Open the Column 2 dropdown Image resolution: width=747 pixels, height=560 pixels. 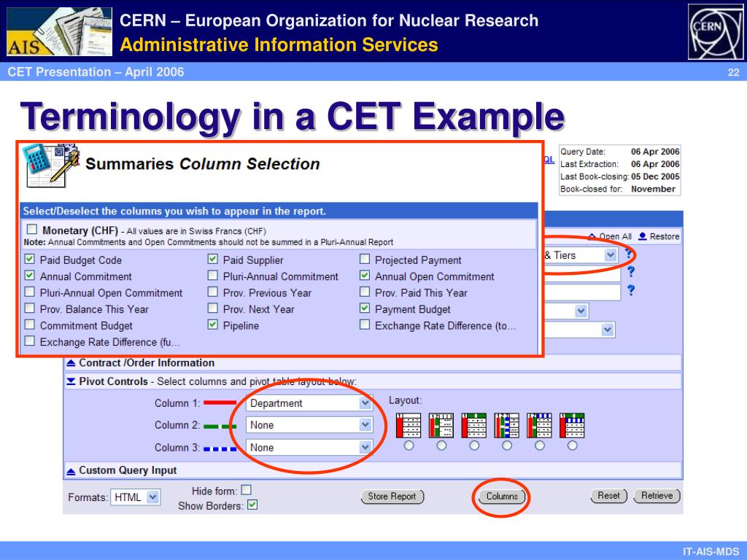click(x=309, y=425)
